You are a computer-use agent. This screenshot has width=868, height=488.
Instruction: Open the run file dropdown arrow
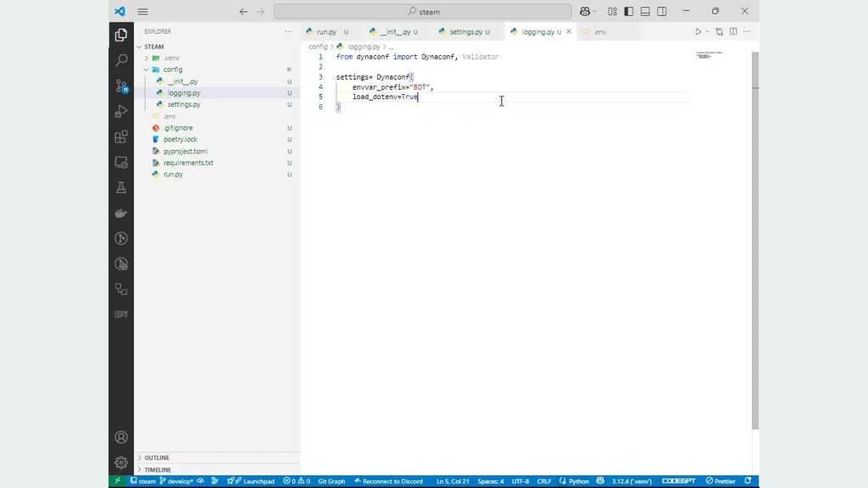[x=708, y=32]
